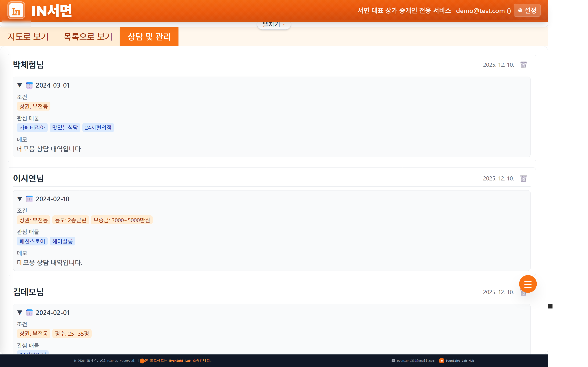Switch to 지도로 보기 tab
This screenshot has width=588, height=367.
[28, 36]
